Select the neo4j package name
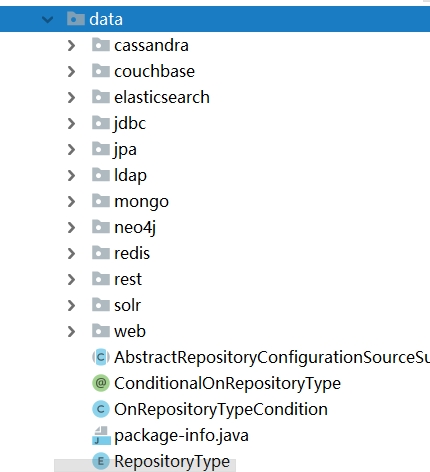 [x=135, y=228]
